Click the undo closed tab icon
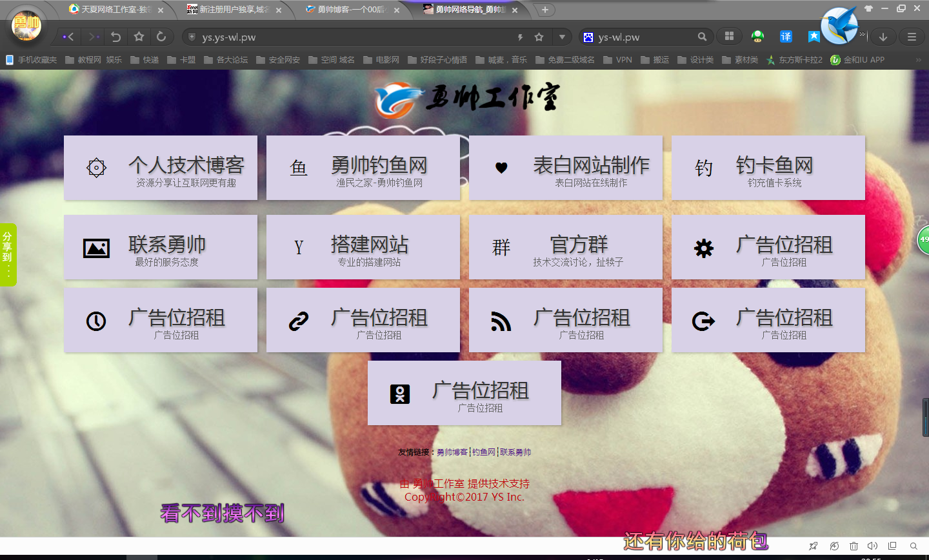This screenshot has width=929, height=560. (x=116, y=37)
